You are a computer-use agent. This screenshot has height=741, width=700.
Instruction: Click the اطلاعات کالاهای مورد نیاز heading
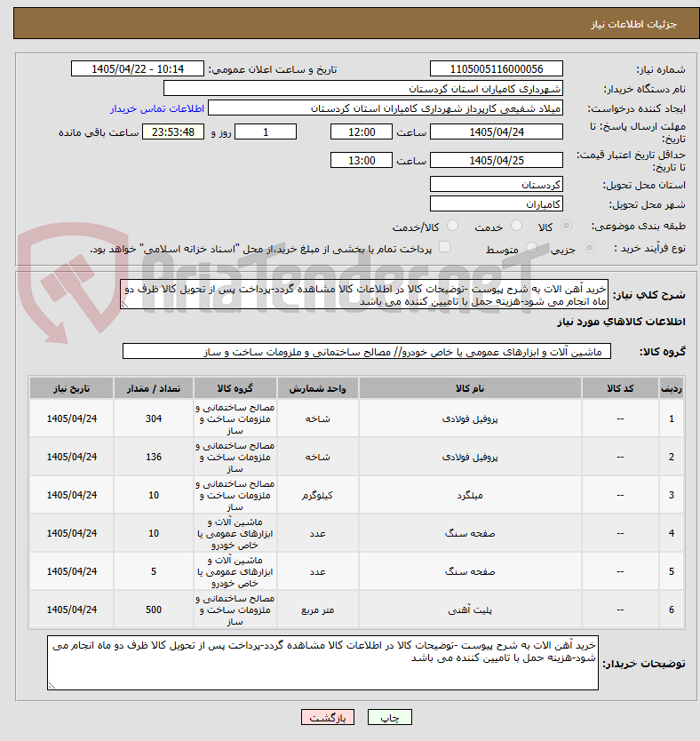(x=621, y=322)
